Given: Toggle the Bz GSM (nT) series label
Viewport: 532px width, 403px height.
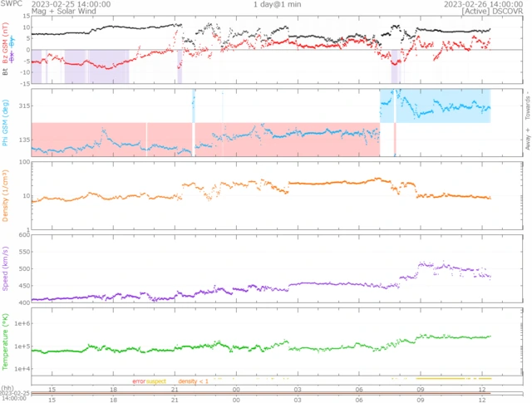Looking at the screenshot, I should coord(5,42).
